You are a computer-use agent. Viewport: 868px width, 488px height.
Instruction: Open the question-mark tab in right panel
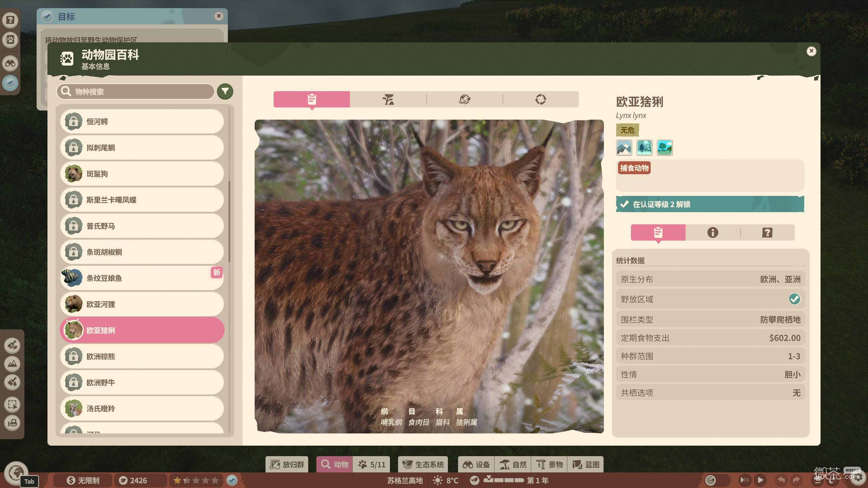(x=767, y=232)
